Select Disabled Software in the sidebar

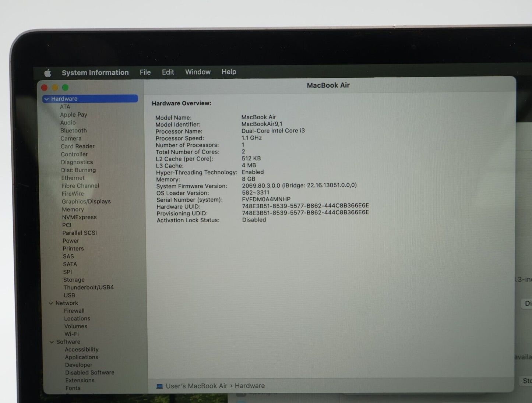[90, 372]
